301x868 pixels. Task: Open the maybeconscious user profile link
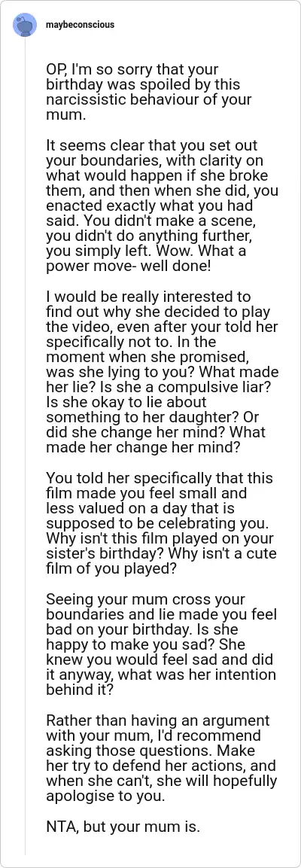pyautogui.click(x=81, y=25)
